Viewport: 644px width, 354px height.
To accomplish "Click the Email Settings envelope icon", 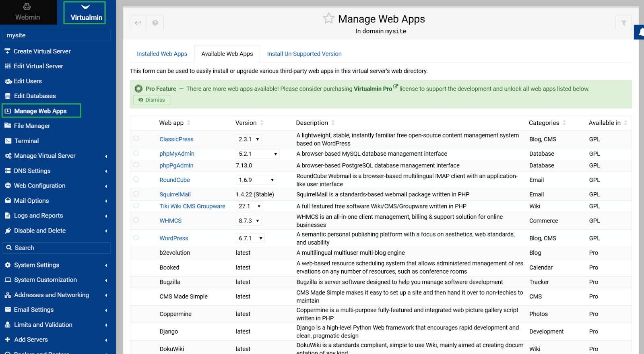I will [8, 310].
